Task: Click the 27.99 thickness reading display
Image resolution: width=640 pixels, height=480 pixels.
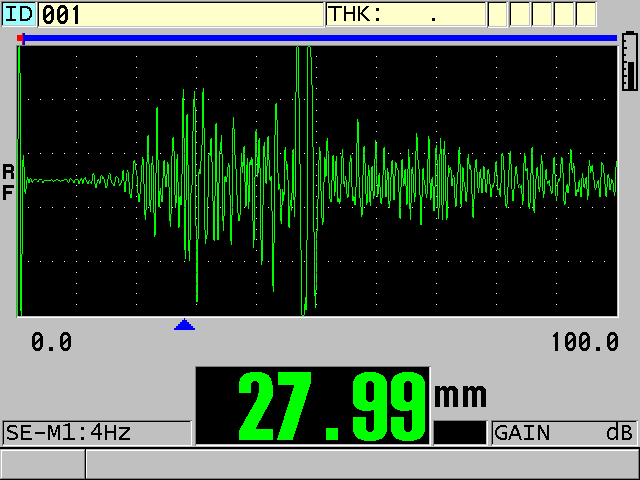Action: (312, 406)
